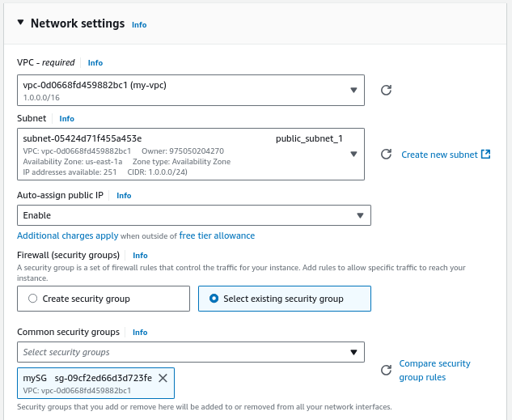Open Info next to VPC required
Image resolution: width=512 pixels, height=420 pixels.
[x=95, y=62]
